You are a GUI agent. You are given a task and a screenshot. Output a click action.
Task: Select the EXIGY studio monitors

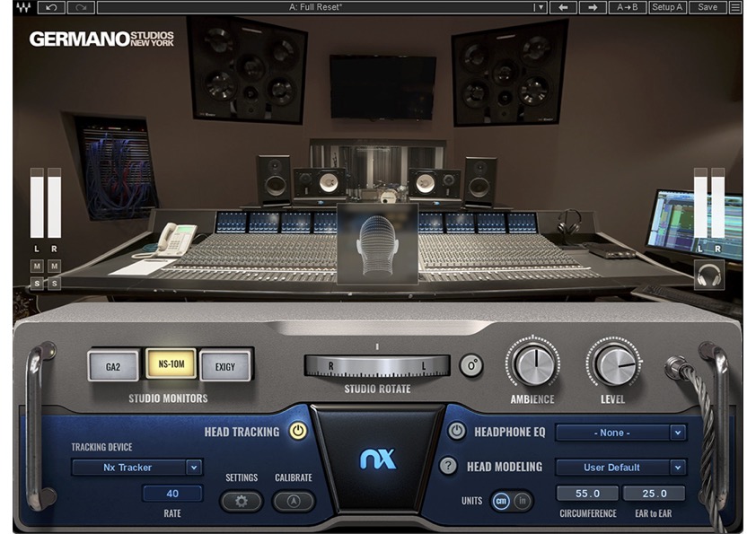pos(225,366)
